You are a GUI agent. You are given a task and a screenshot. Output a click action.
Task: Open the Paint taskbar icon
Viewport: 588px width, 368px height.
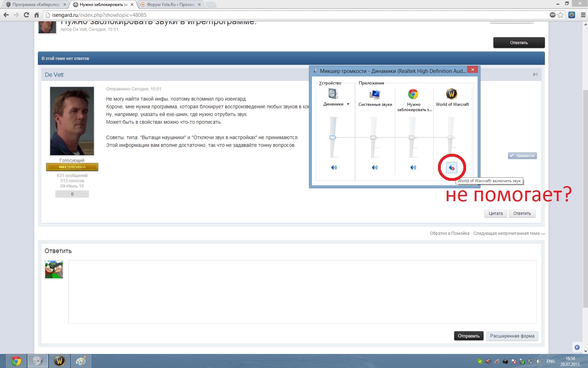[81, 361]
